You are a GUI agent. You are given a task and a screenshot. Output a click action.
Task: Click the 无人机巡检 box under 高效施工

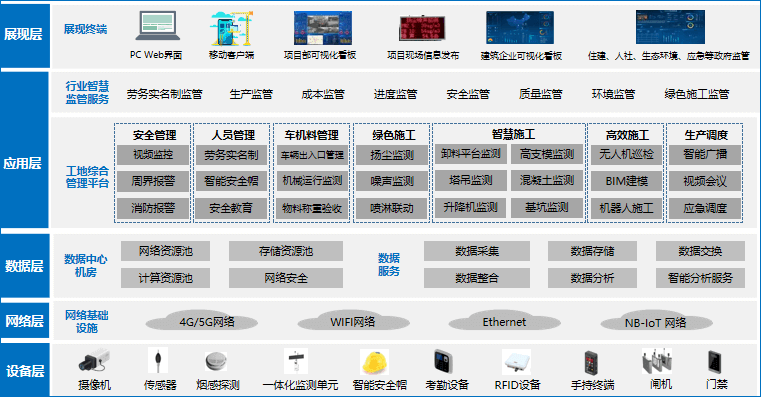[x=626, y=155]
